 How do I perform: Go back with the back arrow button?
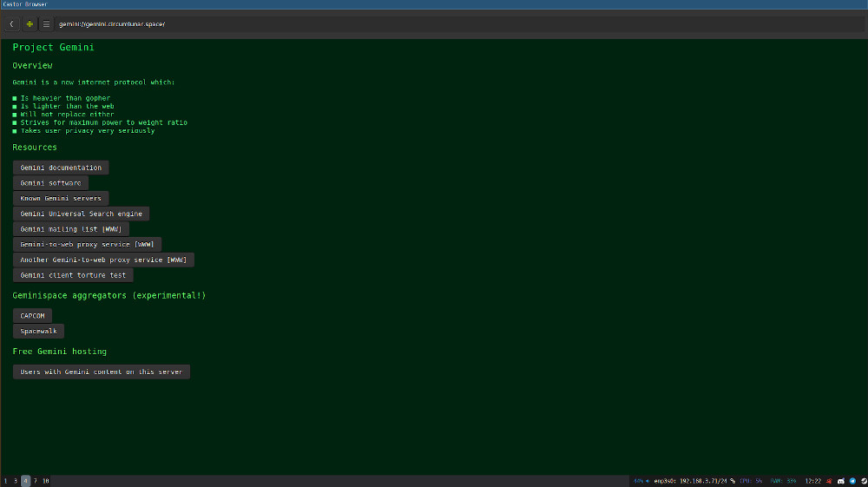pos(11,23)
